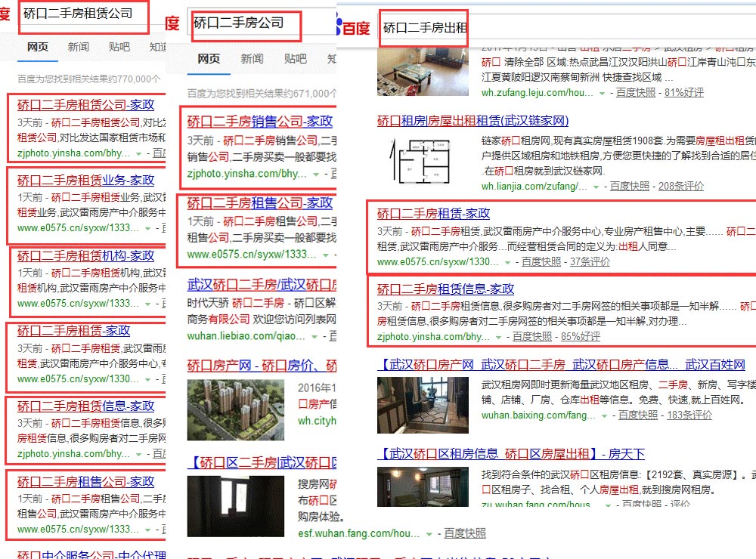Click URL wuhan.baixing.com/fang...
The image size is (756, 559).
pos(538,415)
